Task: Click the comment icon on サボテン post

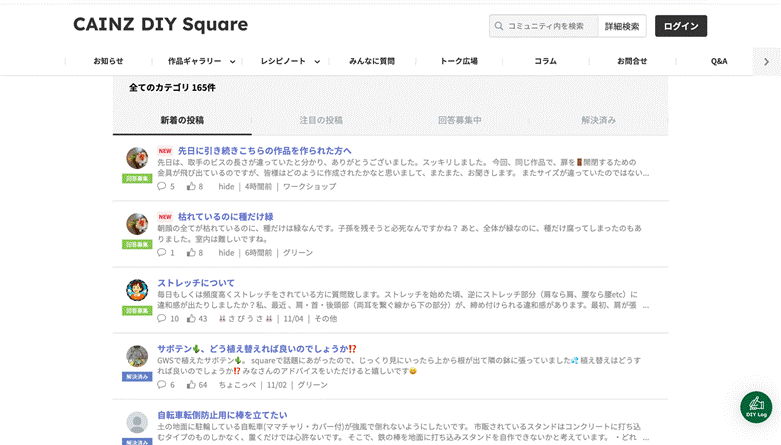Action: 162,384
